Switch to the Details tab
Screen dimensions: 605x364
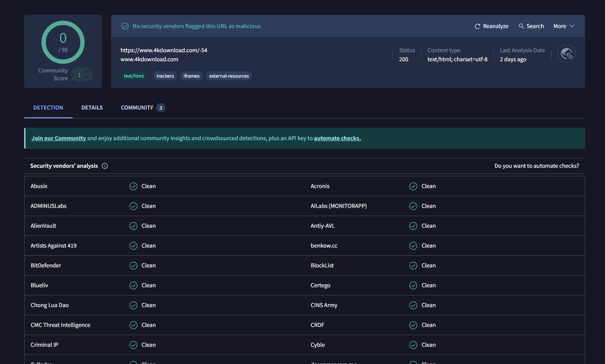[x=92, y=108]
